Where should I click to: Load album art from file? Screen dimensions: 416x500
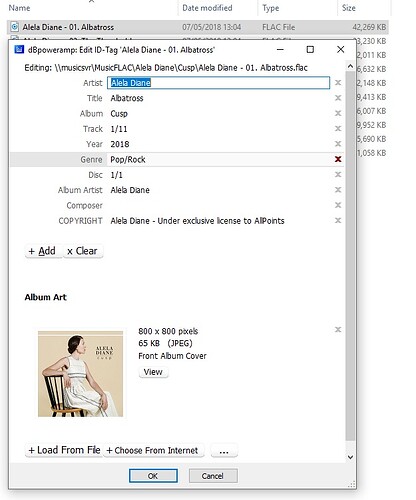(64, 450)
